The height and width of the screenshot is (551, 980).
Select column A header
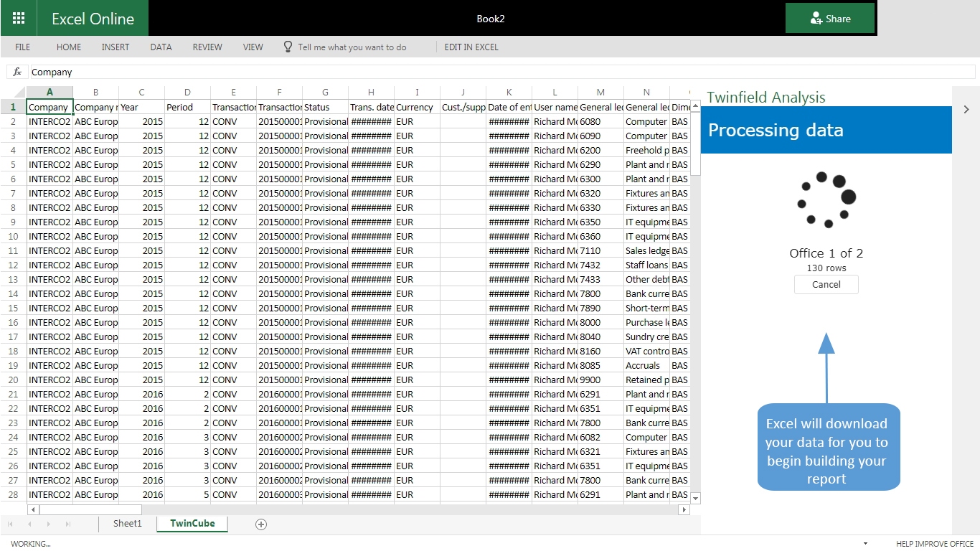coord(50,93)
